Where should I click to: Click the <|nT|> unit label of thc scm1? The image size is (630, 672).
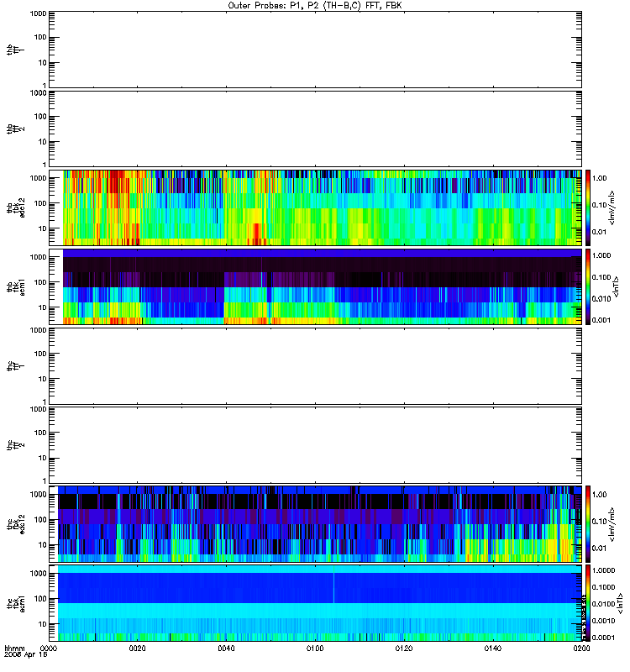[x=620, y=605]
